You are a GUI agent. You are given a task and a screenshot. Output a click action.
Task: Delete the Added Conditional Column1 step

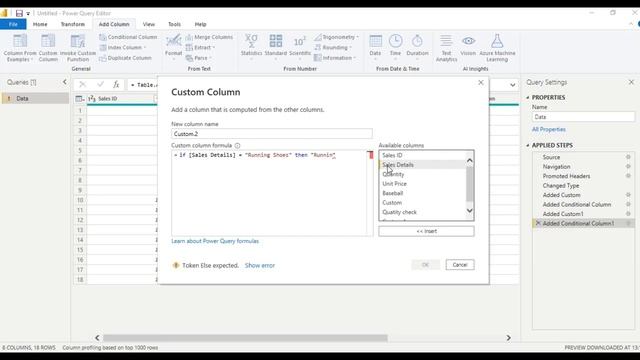coord(538,223)
